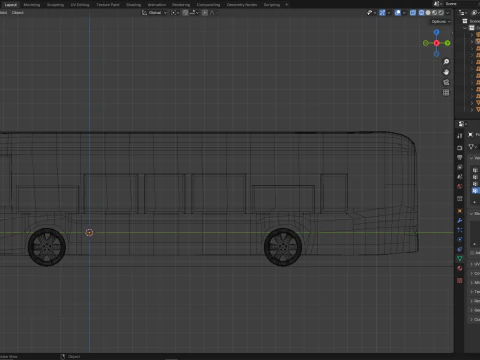The width and height of the screenshot is (480, 360).
Task: Open the outliner display mode dropdown
Action: [x=475, y=13]
